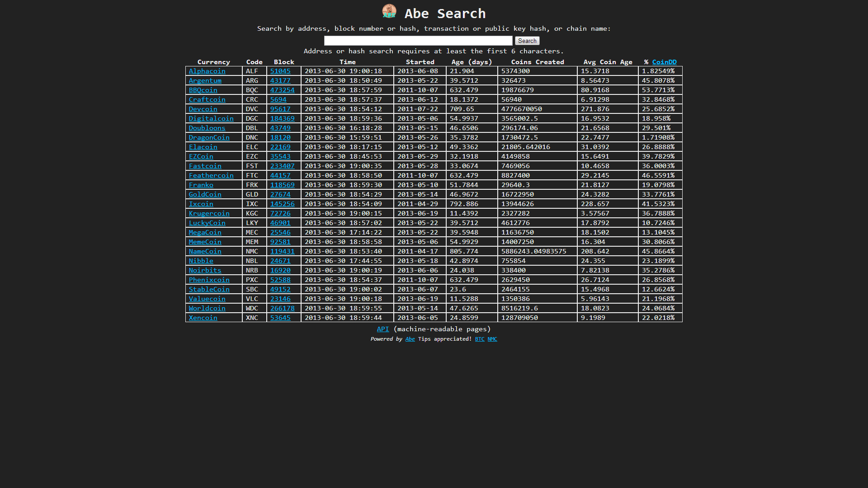Open Devcoin block 95617

tap(280, 109)
